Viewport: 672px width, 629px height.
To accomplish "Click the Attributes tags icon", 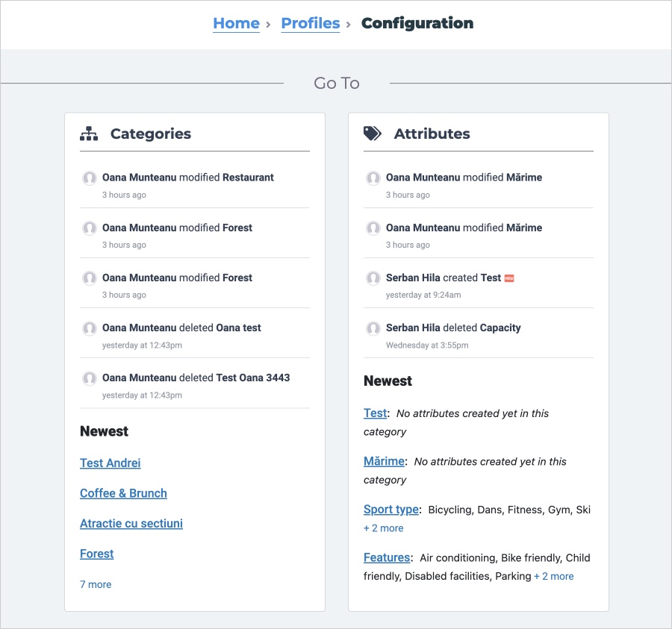I will 373,134.
